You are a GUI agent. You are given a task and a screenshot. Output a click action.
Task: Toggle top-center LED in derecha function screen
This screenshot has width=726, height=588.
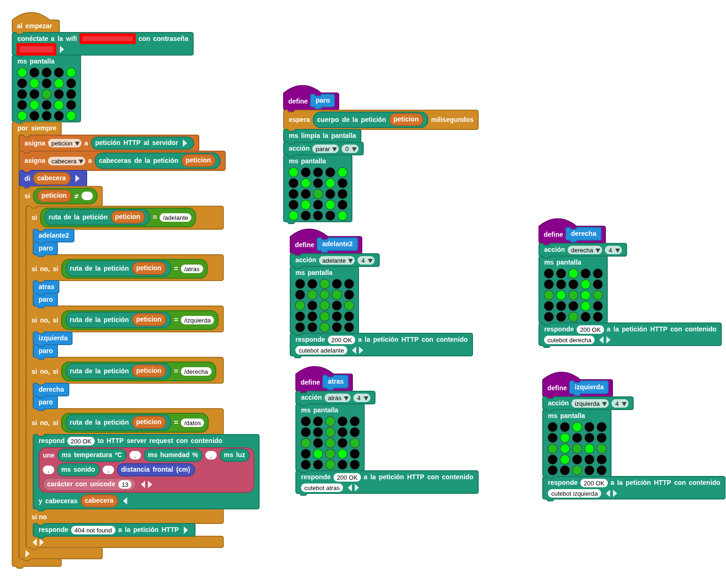[573, 274]
